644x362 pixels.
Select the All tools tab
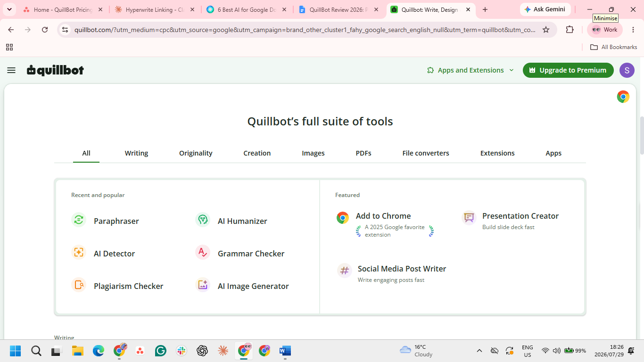point(86,153)
